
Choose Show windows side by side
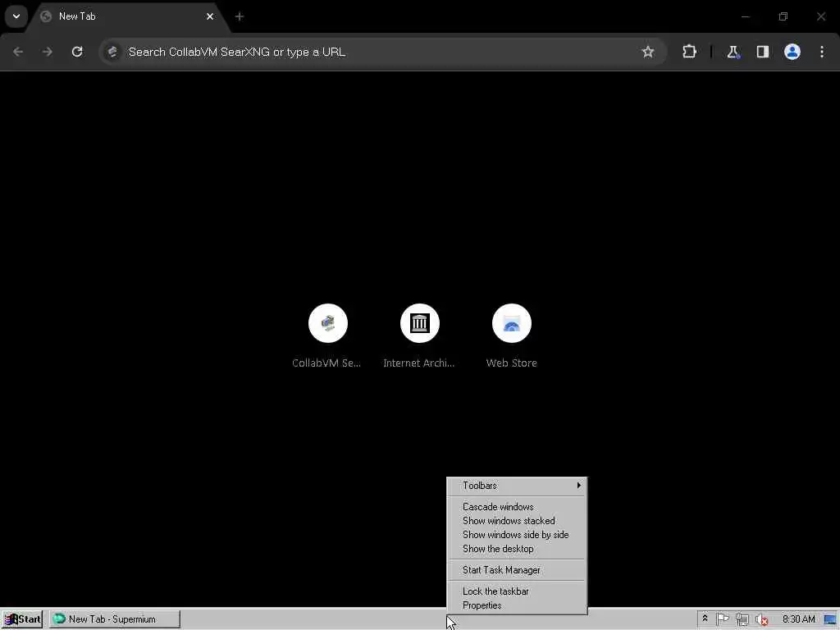[x=517, y=535]
